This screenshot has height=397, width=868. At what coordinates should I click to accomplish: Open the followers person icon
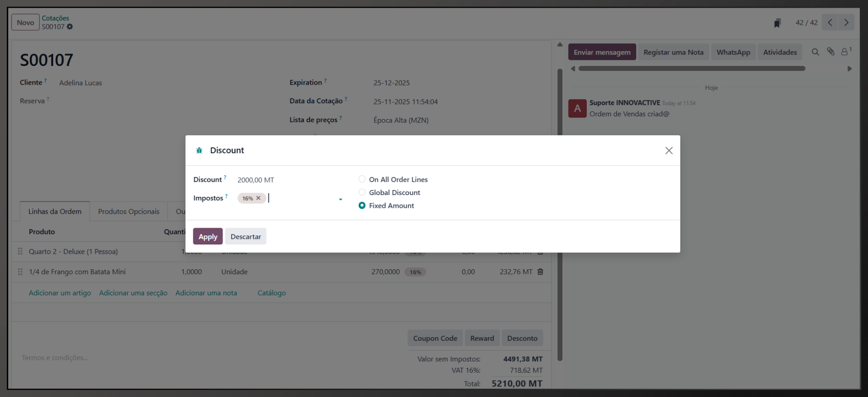coord(845,52)
